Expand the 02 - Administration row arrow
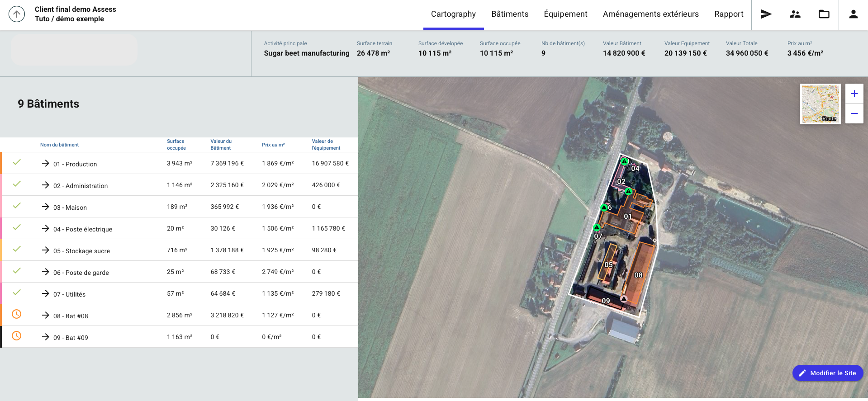The image size is (868, 401). (x=45, y=185)
